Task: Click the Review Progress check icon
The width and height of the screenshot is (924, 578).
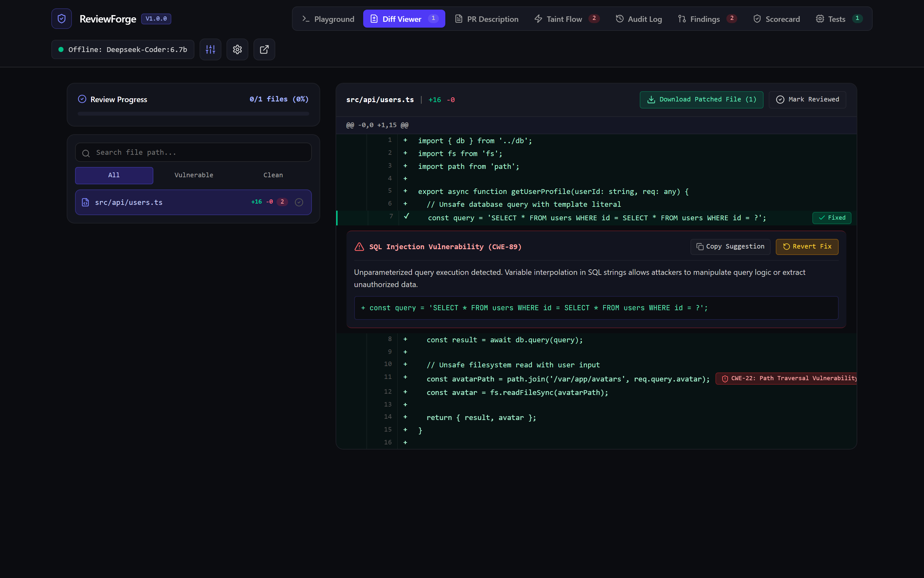Action: 82,99
